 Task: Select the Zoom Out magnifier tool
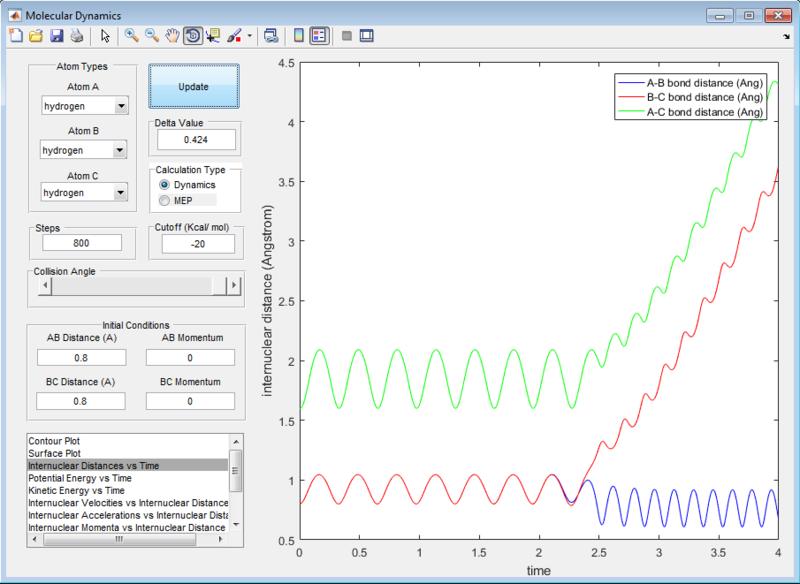tap(152, 36)
